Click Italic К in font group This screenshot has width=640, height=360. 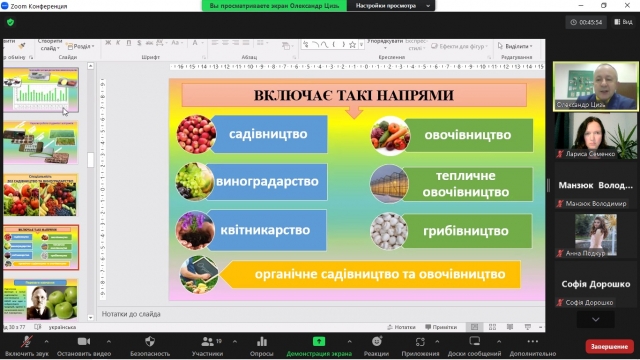118,43
